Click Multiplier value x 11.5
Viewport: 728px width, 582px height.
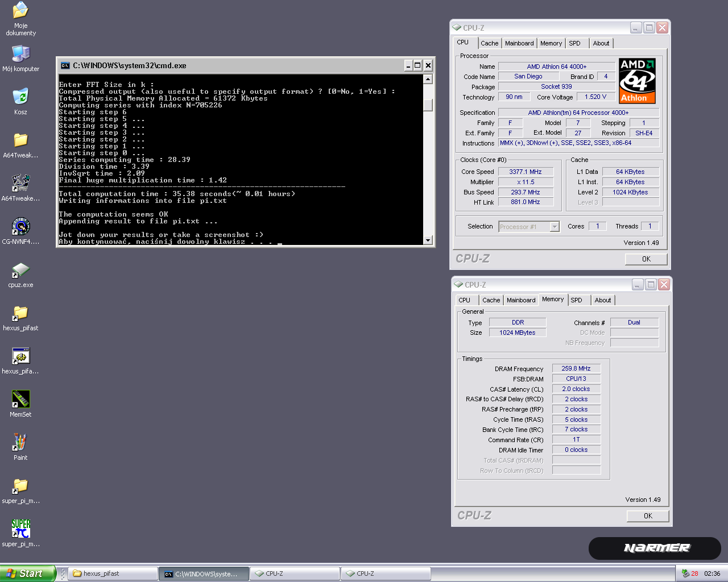point(526,182)
